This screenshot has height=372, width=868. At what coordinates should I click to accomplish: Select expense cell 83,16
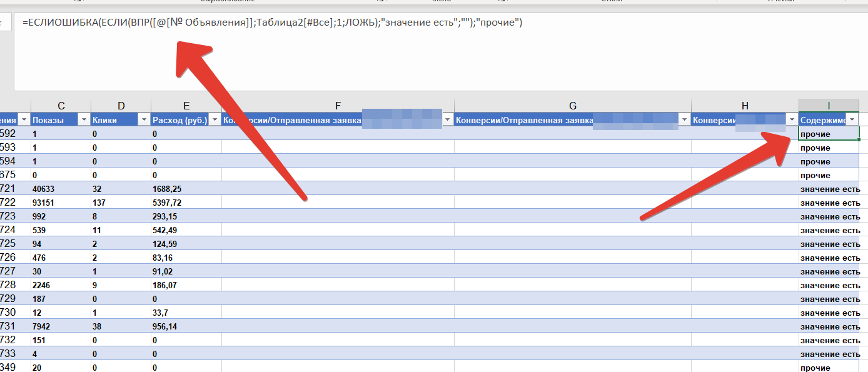pyautogui.click(x=186, y=258)
